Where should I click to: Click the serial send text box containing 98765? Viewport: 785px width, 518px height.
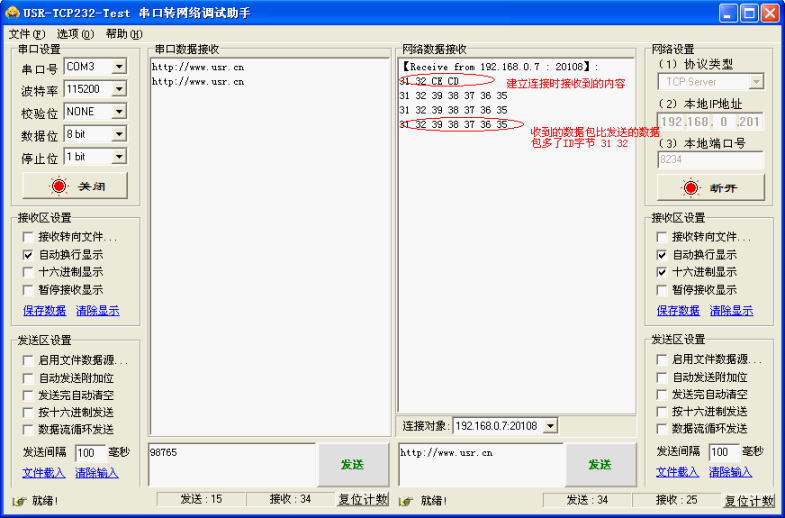[x=232, y=464]
